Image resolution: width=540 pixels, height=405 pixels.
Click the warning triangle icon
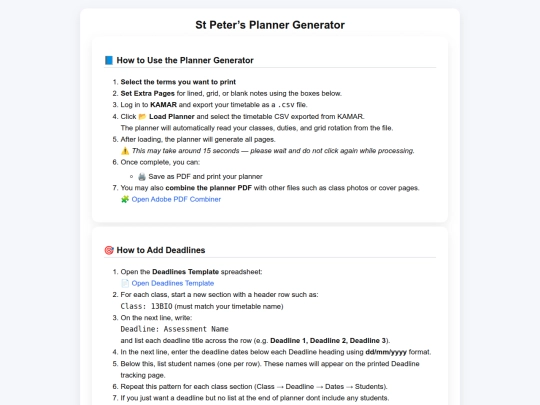click(x=125, y=151)
